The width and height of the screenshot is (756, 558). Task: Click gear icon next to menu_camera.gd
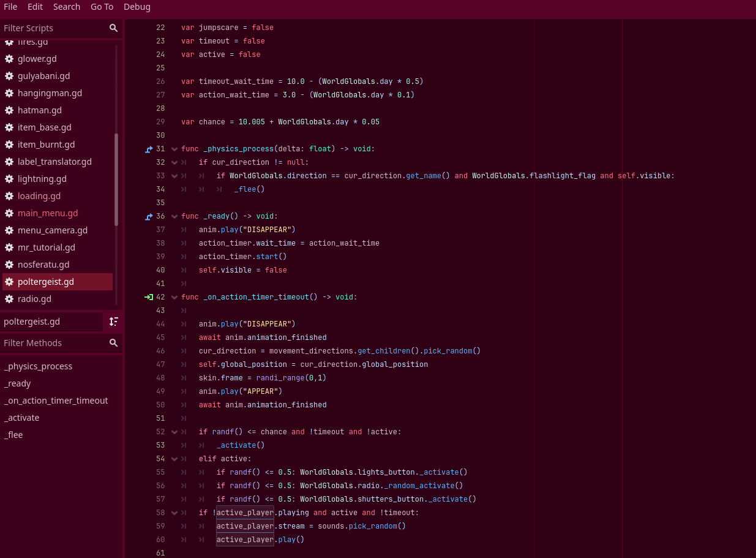[x=9, y=230]
